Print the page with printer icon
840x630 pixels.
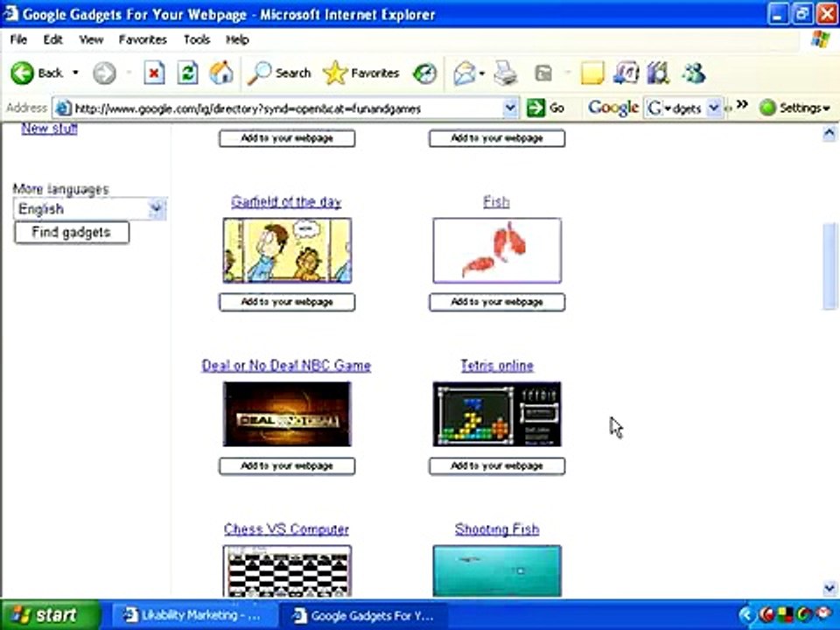tap(505, 73)
